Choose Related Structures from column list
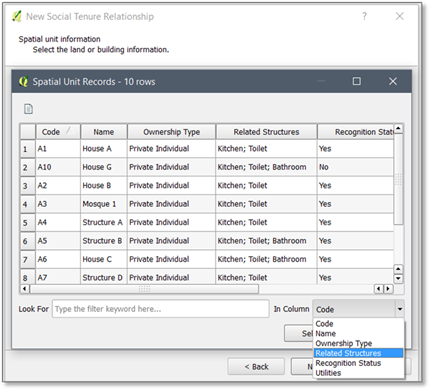430x390 pixels. (x=358, y=353)
